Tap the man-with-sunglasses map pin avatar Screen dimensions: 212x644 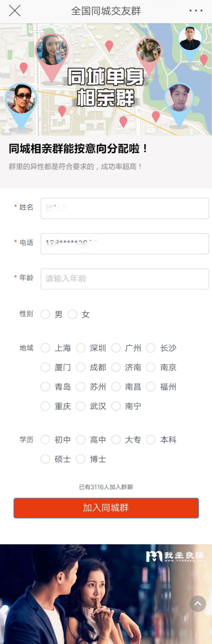(22, 99)
